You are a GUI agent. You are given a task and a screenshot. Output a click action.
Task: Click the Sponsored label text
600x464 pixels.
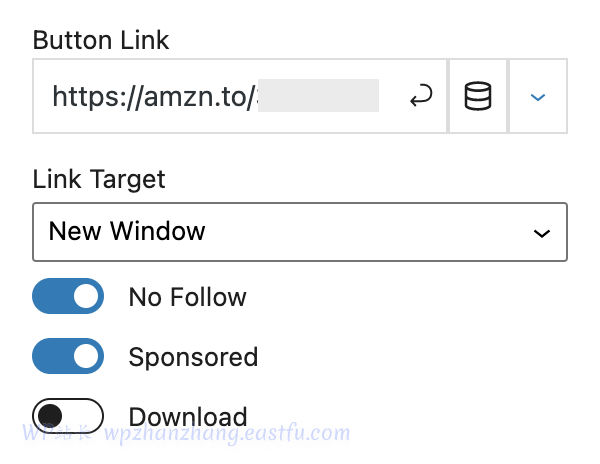(x=193, y=357)
